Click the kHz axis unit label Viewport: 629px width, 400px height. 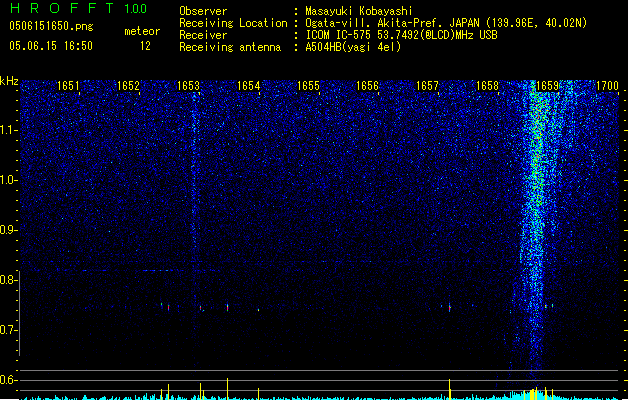coord(9,81)
